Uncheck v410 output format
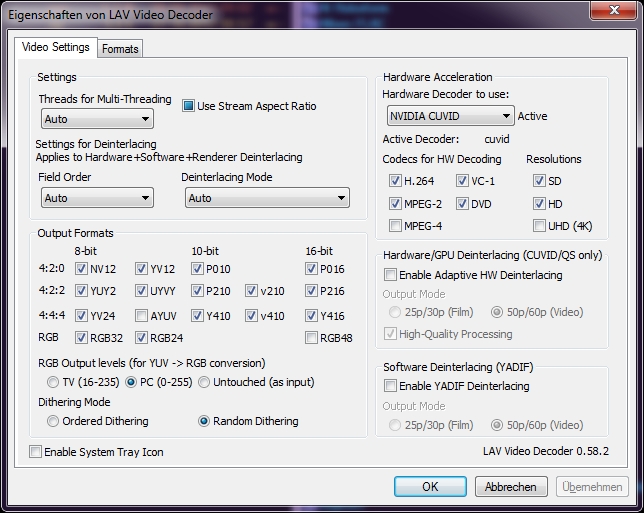Viewport: 644px width, 513px height. click(251, 316)
